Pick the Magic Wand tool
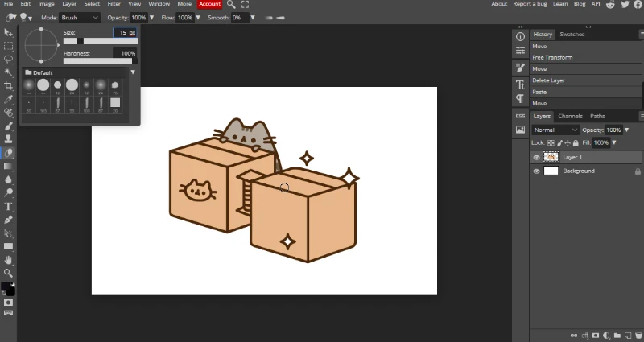Screen dimensions: 644x342 coord(9,72)
